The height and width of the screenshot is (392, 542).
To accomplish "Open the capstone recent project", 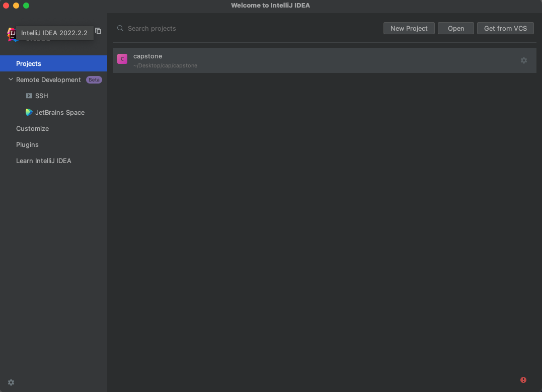I will click(x=325, y=60).
